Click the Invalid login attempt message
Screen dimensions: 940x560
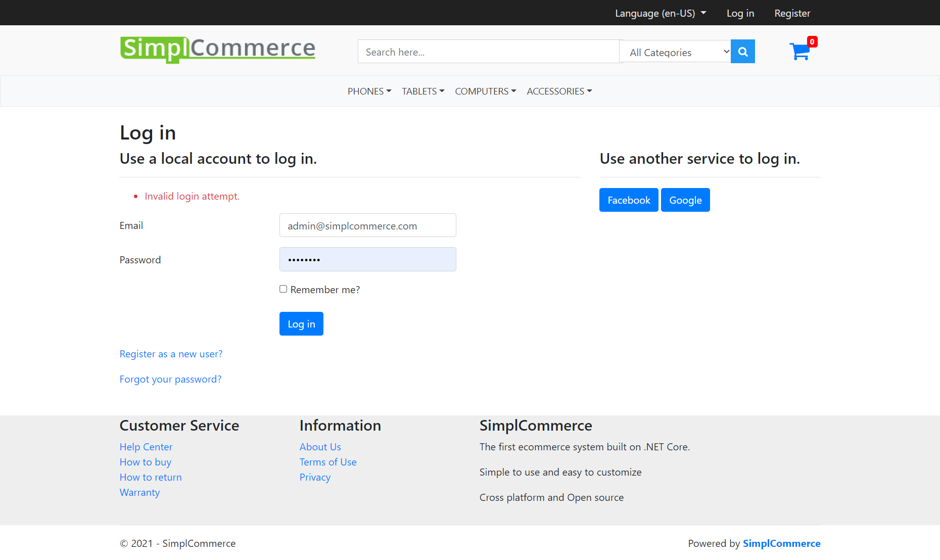coord(192,197)
